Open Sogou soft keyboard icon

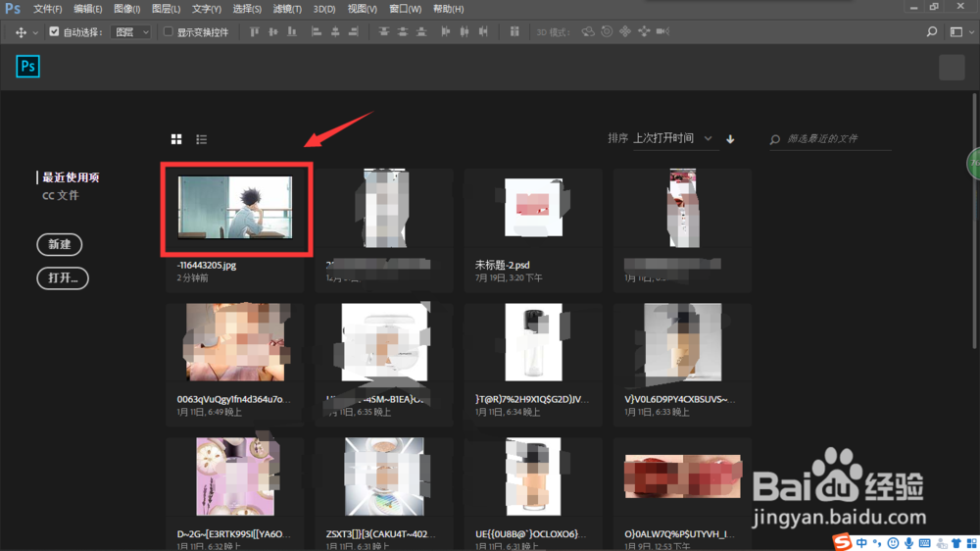pos(925,543)
